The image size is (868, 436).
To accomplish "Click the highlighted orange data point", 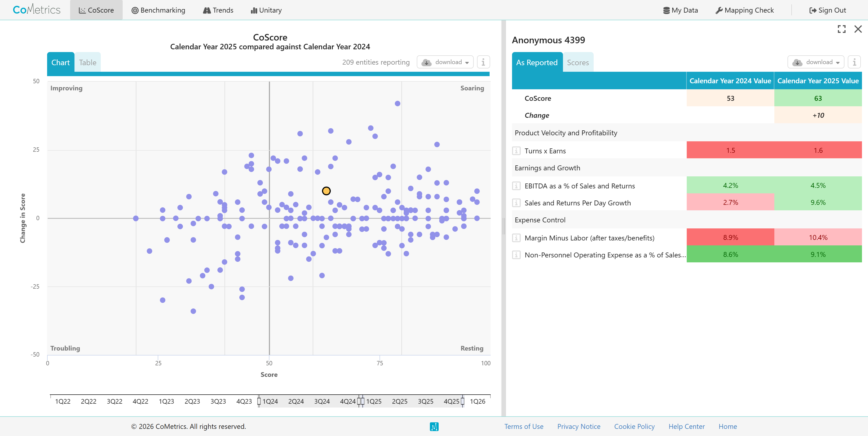I will click(x=326, y=191).
